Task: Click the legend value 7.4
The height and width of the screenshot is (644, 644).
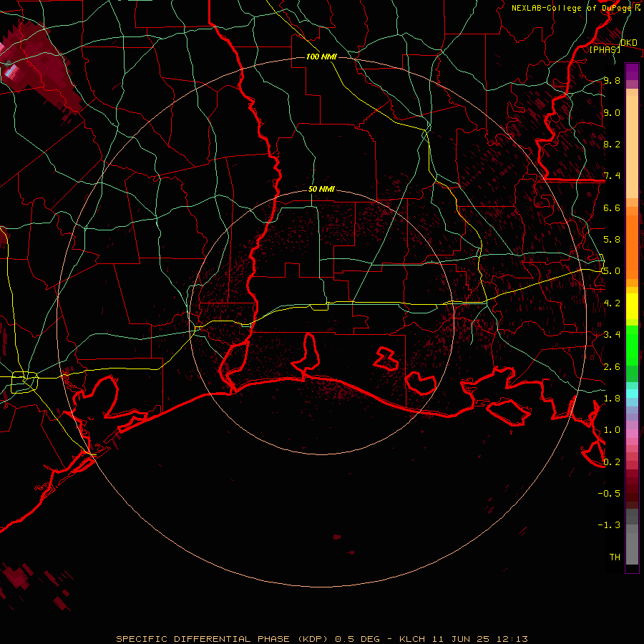Action: (x=612, y=176)
